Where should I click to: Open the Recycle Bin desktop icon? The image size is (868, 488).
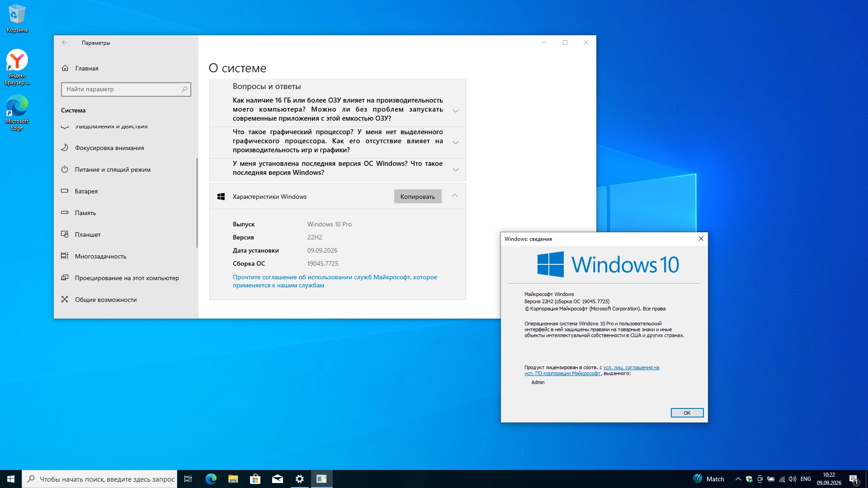[x=17, y=19]
